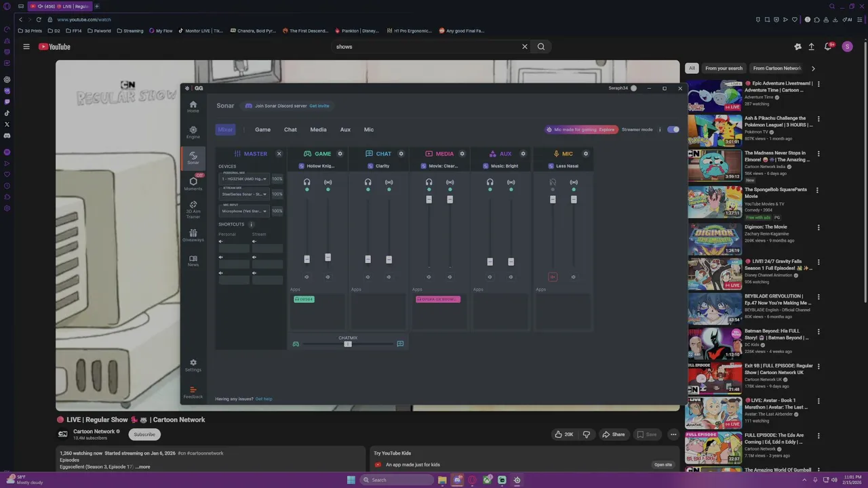
Task: Open MIC preset Less Nasal selector
Action: (x=563, y=166)
